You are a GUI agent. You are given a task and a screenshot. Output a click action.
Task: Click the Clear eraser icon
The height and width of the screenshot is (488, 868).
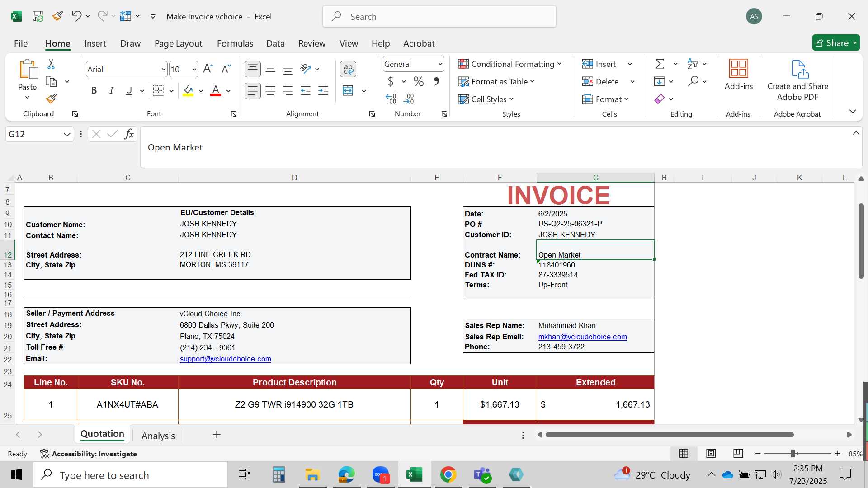point(660,99)
